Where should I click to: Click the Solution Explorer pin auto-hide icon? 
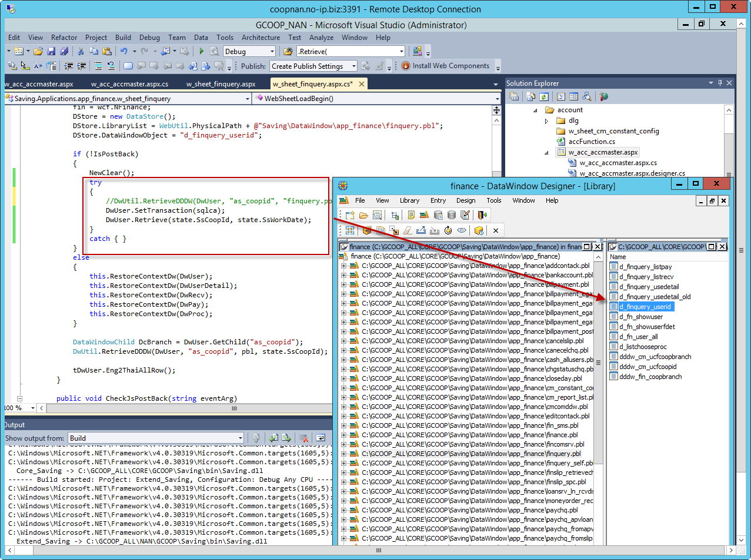(x=720, y=83)
